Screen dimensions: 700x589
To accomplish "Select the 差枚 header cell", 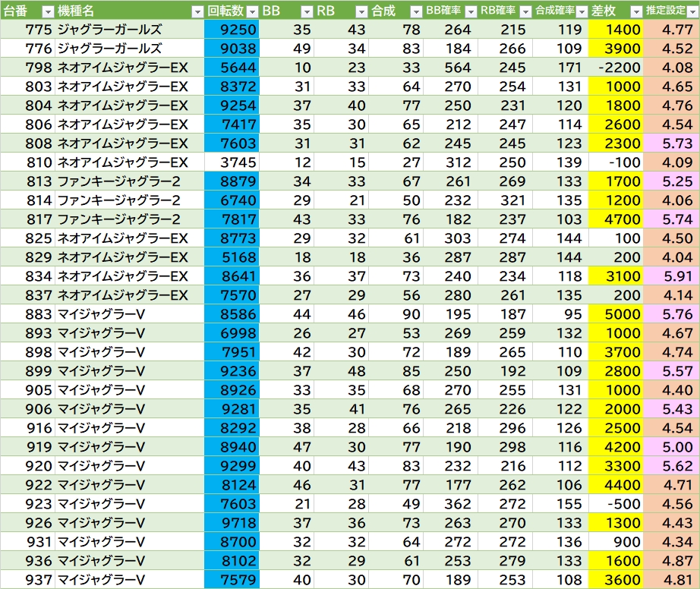I will pos(616,11).
